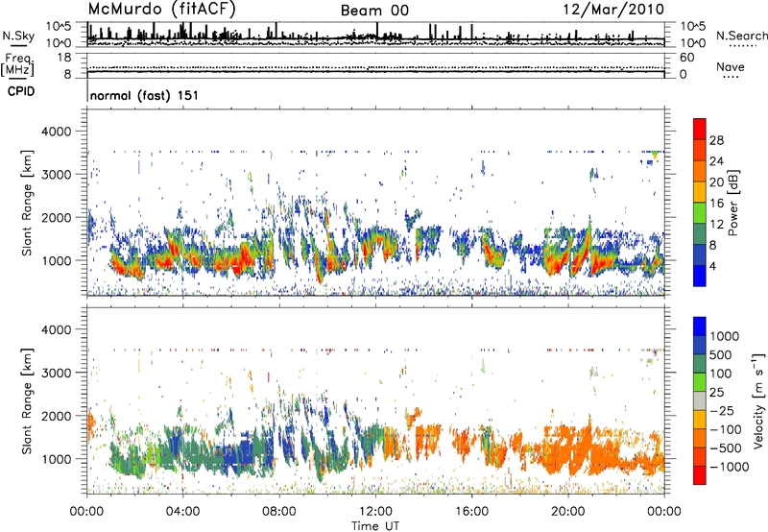
Task: Click the "20" label on power colorbar
Action: coord(716,182)
